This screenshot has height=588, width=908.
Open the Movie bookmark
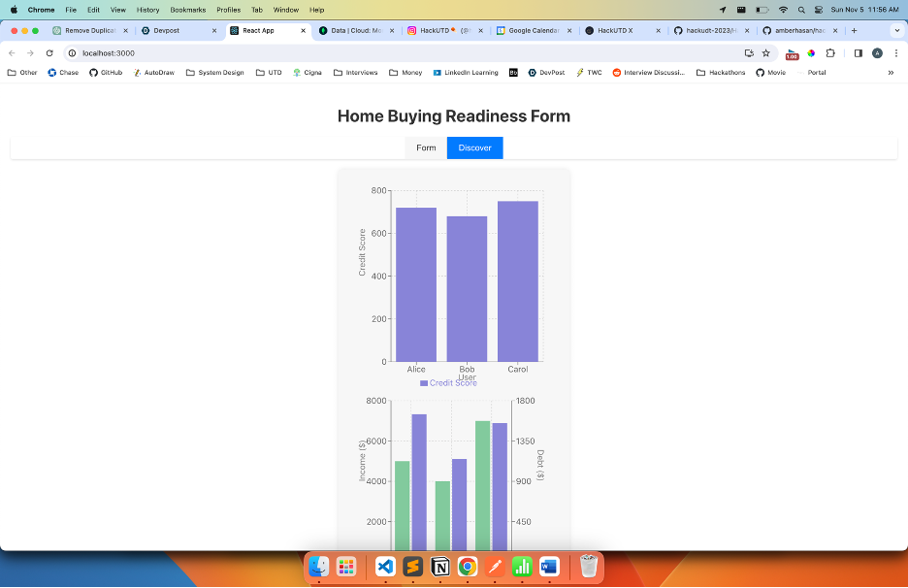click(x=771, y=73)
